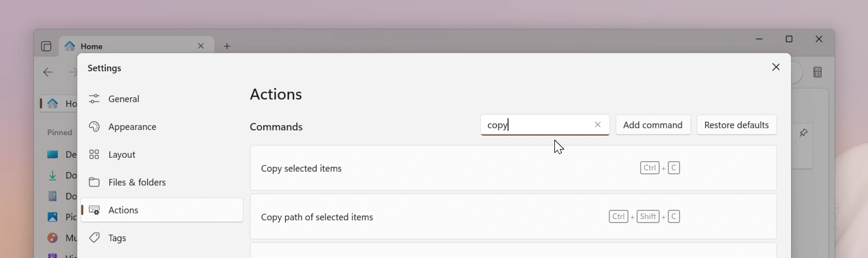
Task: Open General settings section
Action: pyautogui.click(x=123, y=99)
